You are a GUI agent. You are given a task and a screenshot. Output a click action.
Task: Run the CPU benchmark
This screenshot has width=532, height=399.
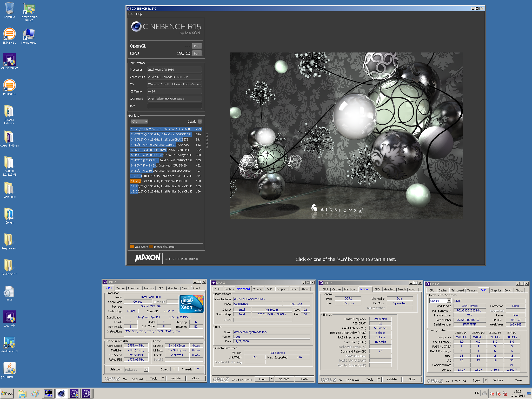coord(197,54)
